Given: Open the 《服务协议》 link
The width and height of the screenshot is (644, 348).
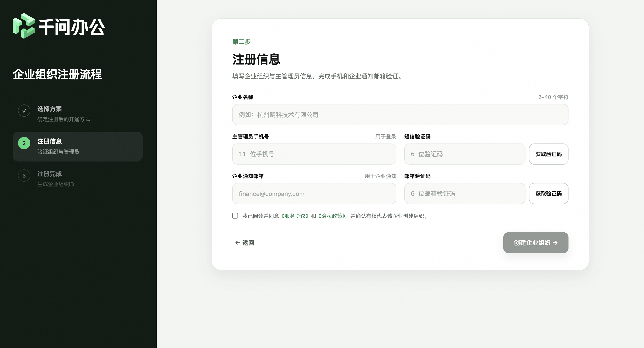Looking at the screenshot, I should pyautogui.click(x=295, y=216).
